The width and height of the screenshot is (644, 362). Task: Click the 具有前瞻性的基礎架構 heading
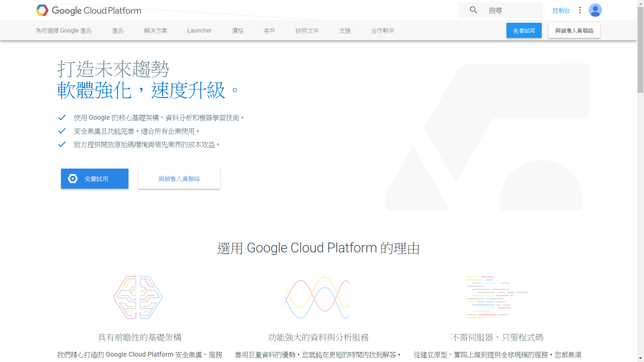(x=140, y=337)
